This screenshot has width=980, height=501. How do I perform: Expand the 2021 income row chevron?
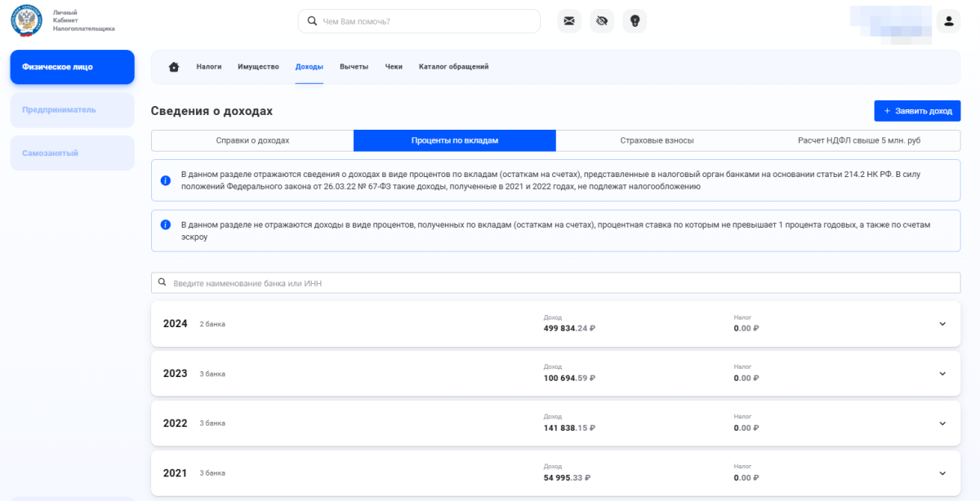pyautogui.click(x=942, y=473)
